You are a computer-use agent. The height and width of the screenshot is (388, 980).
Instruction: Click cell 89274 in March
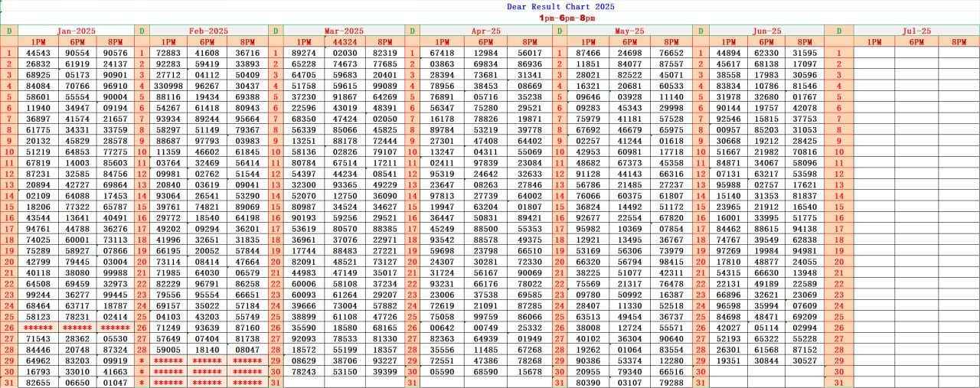(x=304, y=53)
